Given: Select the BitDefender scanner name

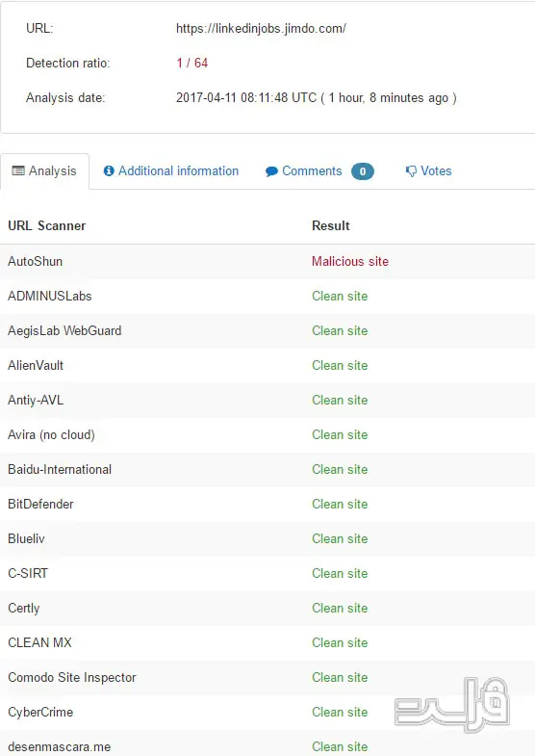Looking at the screenshot, I should [x=40, y=505].
